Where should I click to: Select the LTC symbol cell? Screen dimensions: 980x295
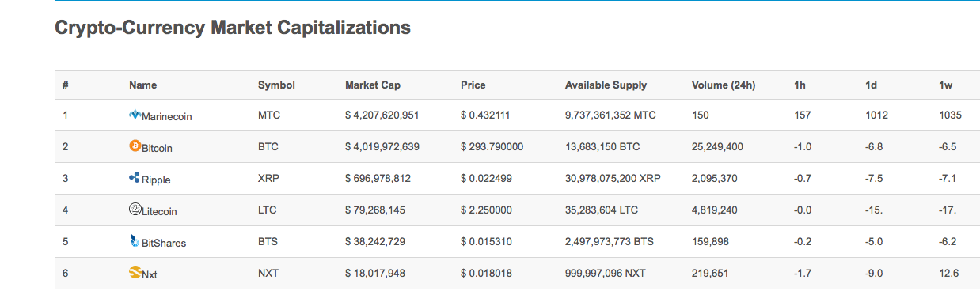(x=268, y=210)
